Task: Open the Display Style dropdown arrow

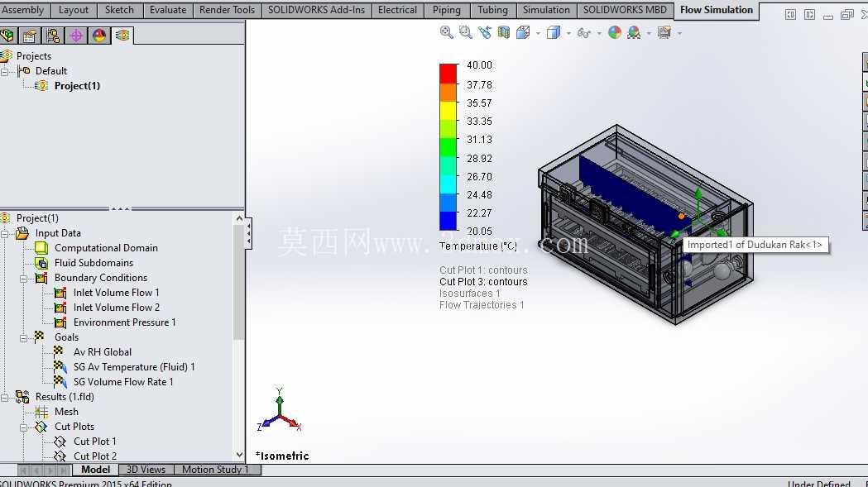Action: coord(568,34)
